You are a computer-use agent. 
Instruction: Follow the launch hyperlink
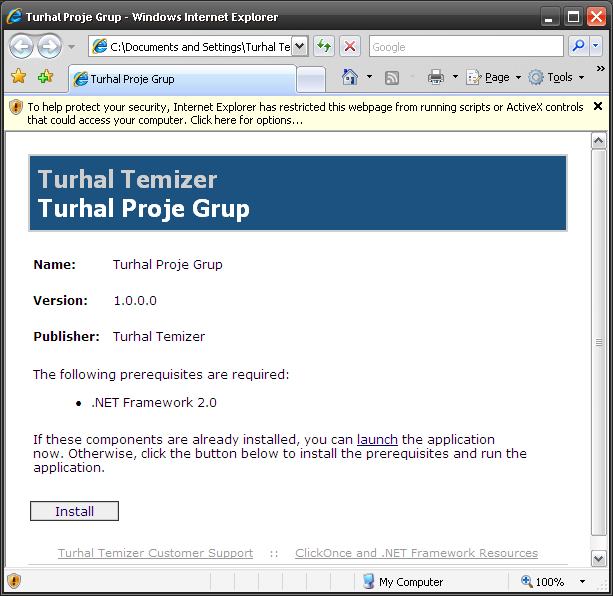tap(377, 439)
